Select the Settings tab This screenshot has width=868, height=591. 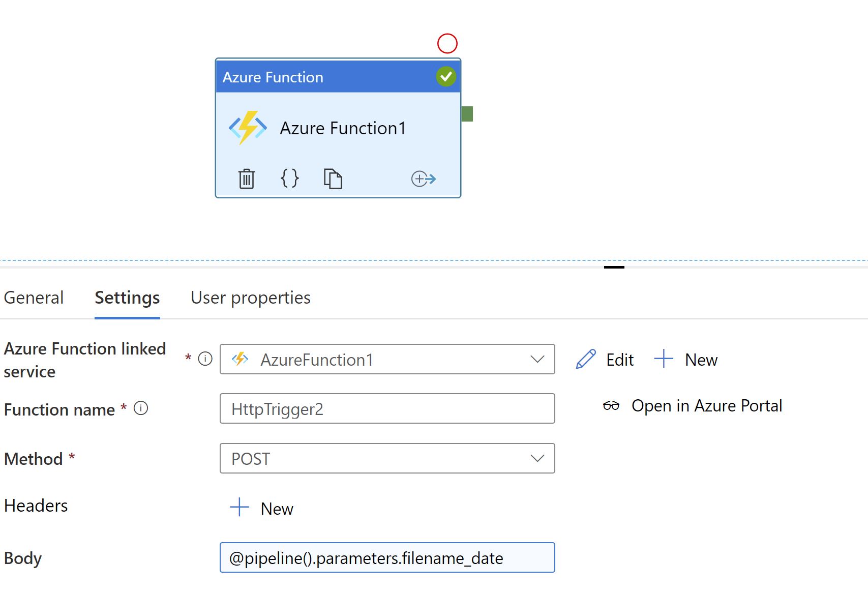(127, 298)
